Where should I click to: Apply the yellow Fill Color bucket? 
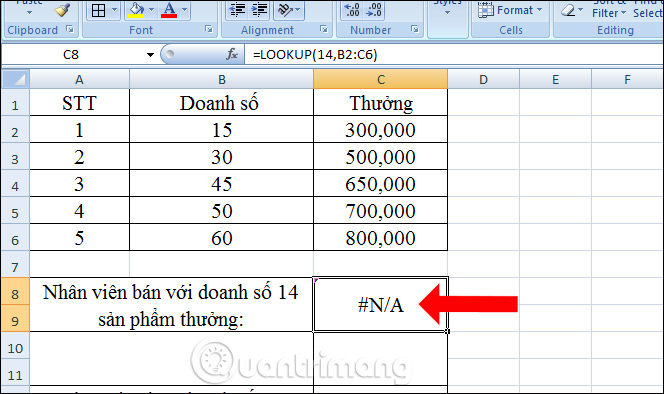point(136,10)
